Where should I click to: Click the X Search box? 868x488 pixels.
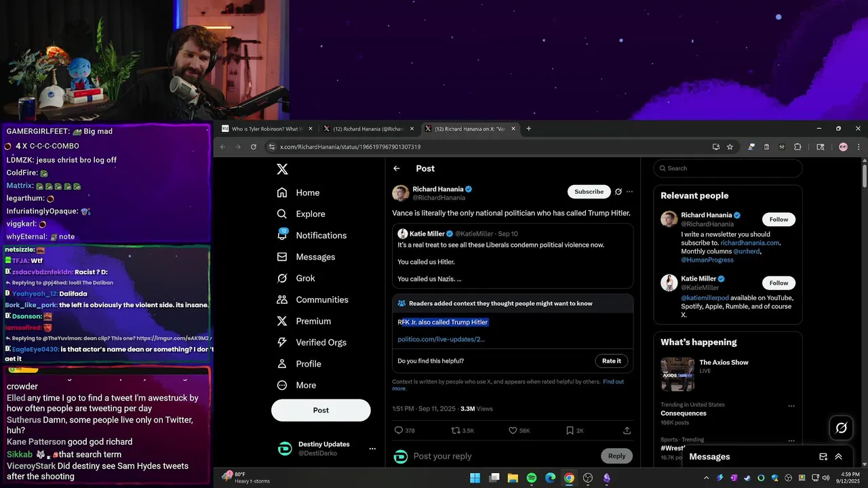(728, 168)
